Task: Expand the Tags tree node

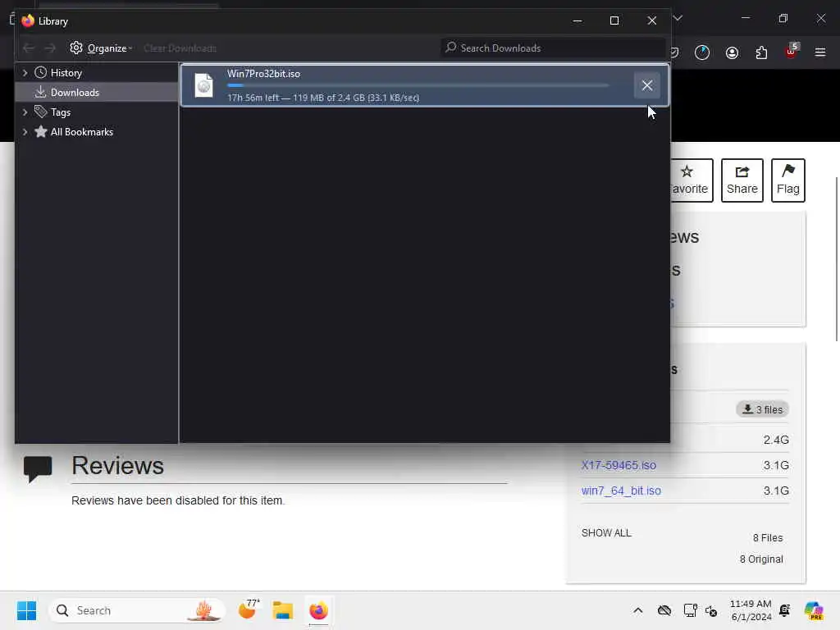Action: click(25, 112)
